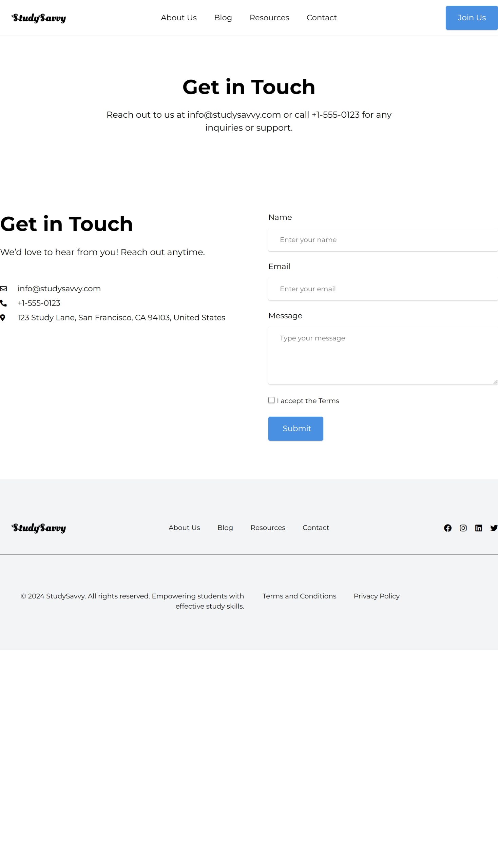Click the envelope email icon
498x868 pixels.
(3, 289)
